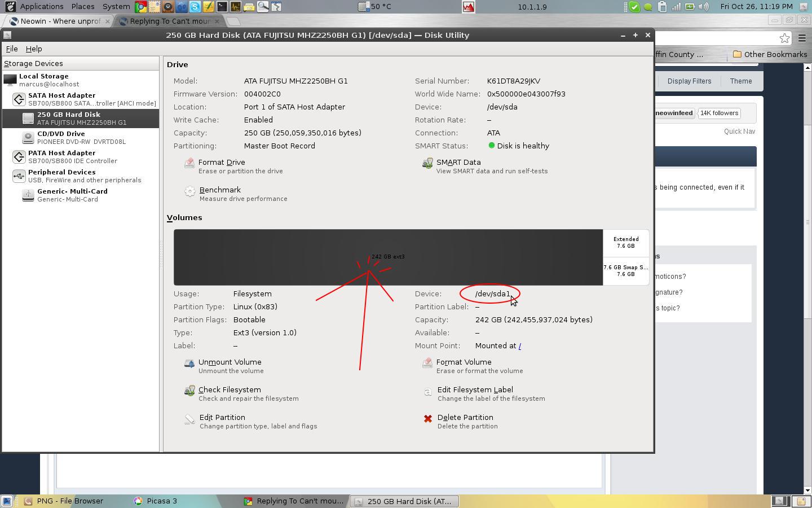Click Format Drive

(233, 166)
